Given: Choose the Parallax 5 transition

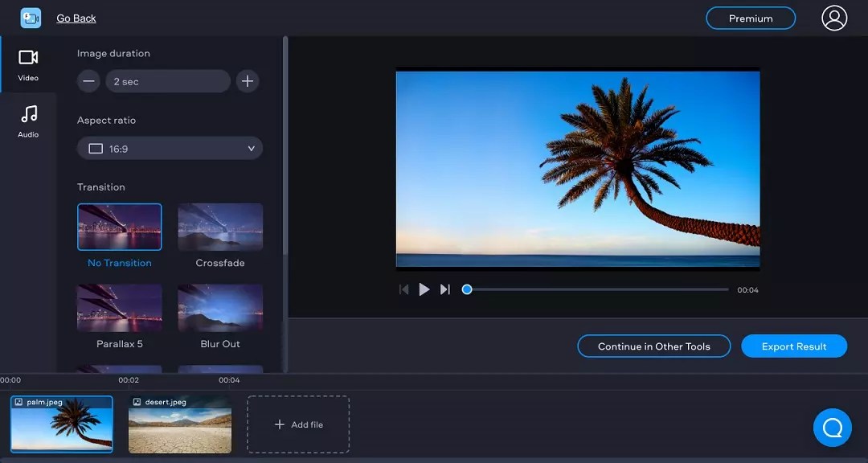Looking at the screenshot, I should click(x=119, y=308).
